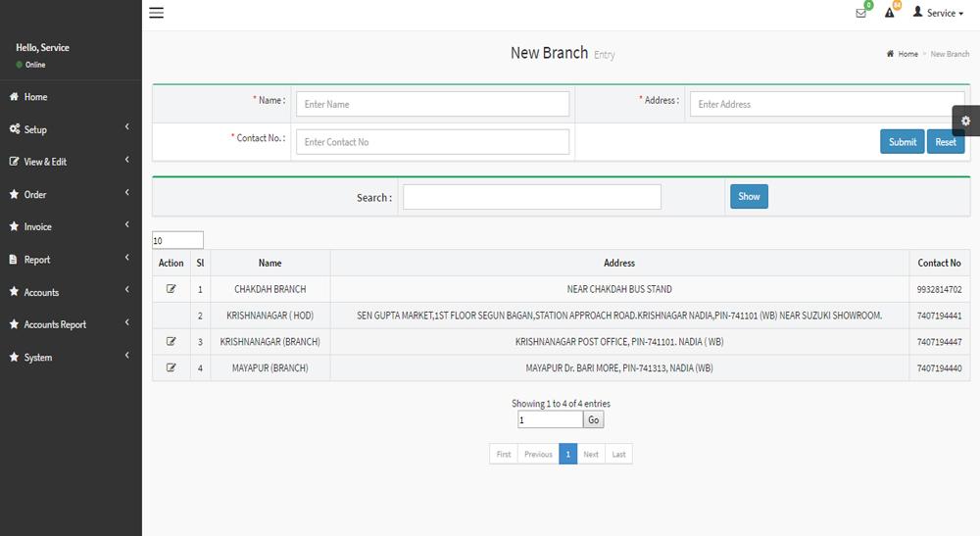The width and height of the screenshot is (980, 536).
Task: Click the Order star icon in sidebar
Action: click(14, 194)
